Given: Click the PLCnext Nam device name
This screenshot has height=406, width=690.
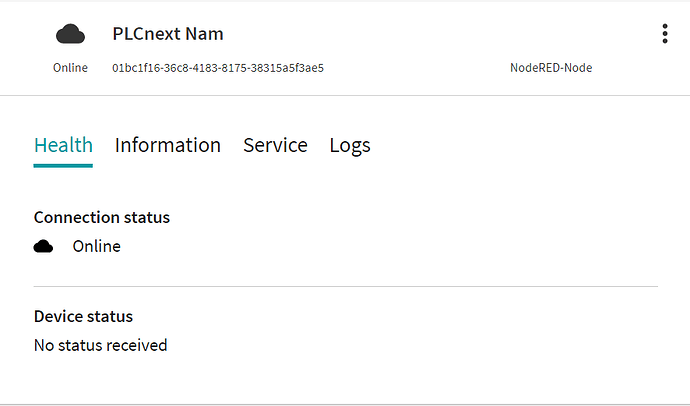Looking at the screenshot, I should (x=168, y=34).
